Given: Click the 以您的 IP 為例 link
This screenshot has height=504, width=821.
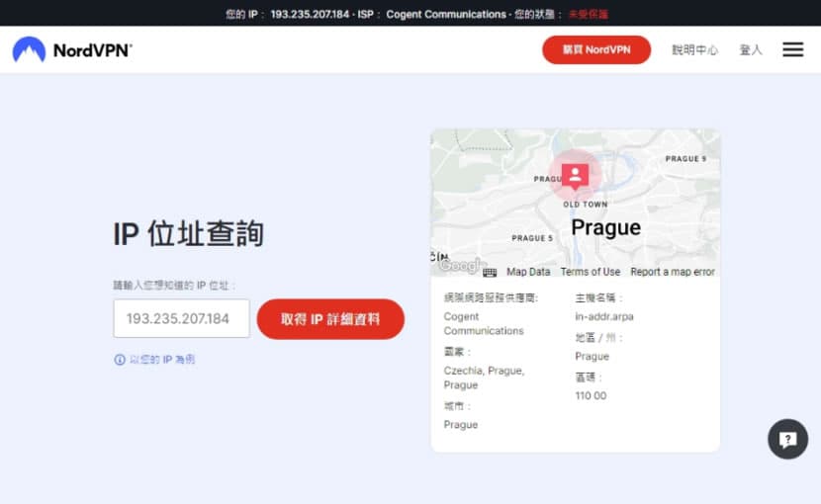Looking at the screenshot, I should [x=162, y=360].
